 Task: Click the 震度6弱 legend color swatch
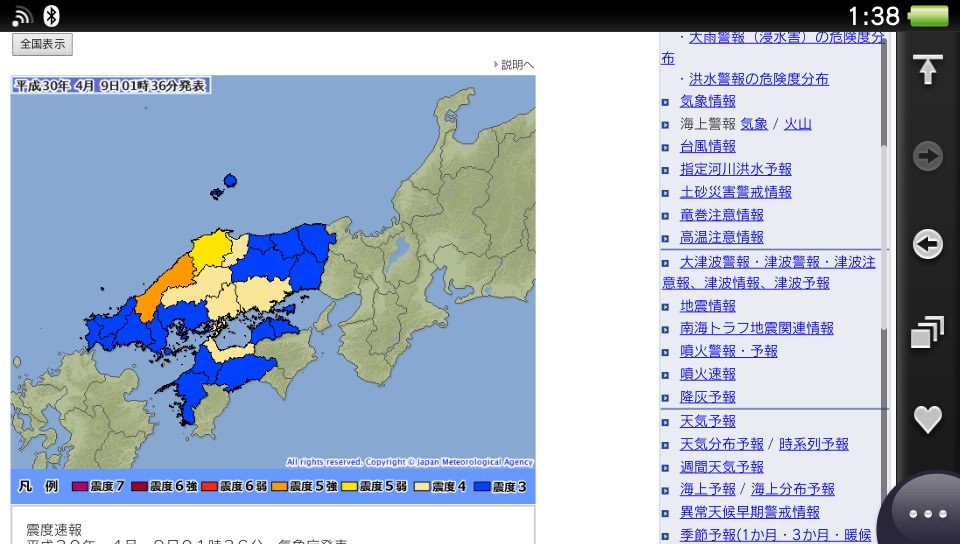209,487
